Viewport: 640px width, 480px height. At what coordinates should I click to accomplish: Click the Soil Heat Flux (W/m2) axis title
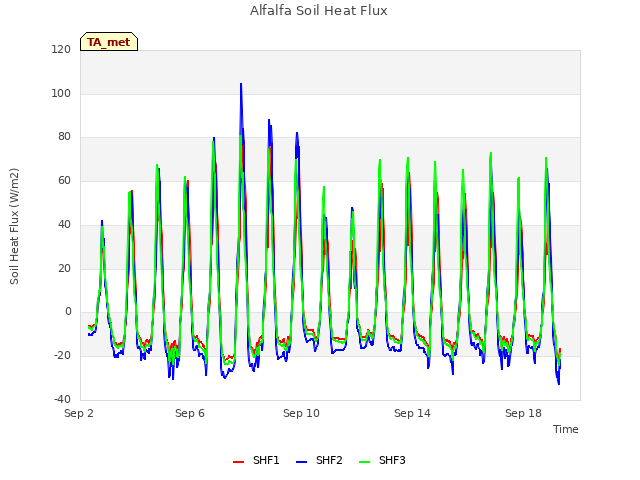(x=14, y=226)
